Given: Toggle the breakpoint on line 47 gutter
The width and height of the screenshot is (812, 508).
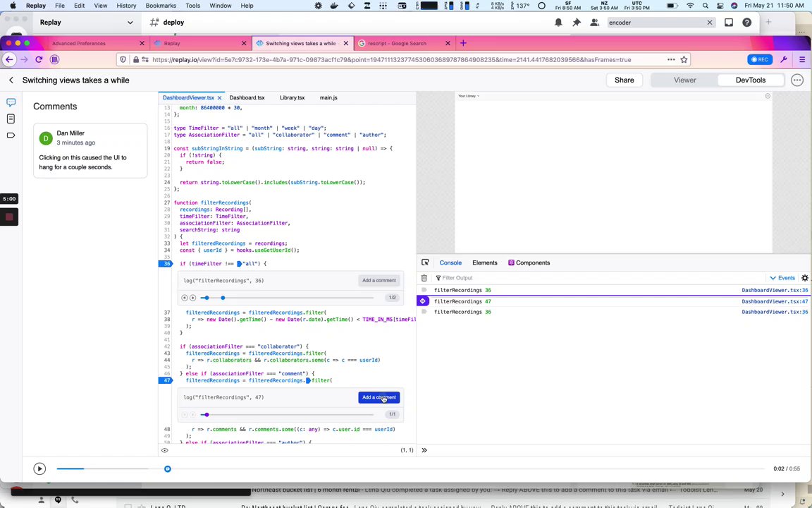Looking at the screenshot, I should coord(166,380).
